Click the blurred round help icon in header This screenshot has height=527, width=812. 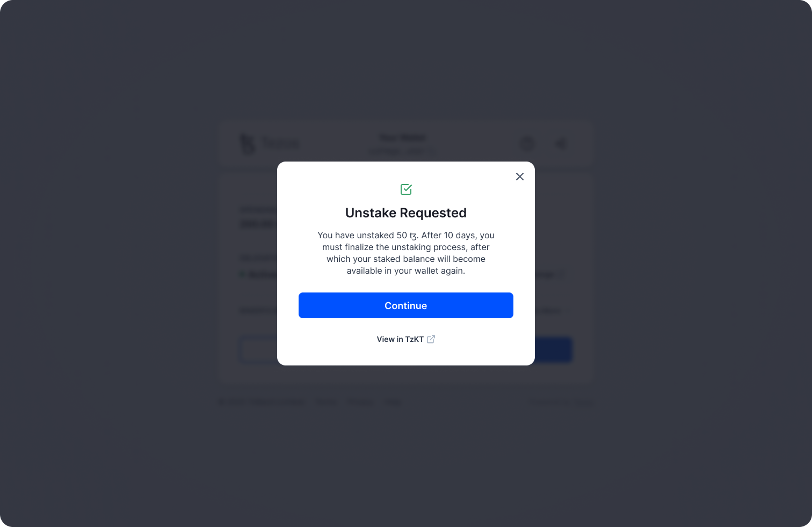[x=527, y=143]
